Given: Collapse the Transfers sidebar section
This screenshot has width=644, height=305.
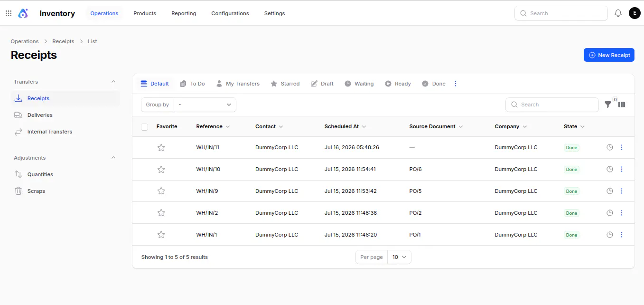Looking at the screenshot, I should coord(113,82).
